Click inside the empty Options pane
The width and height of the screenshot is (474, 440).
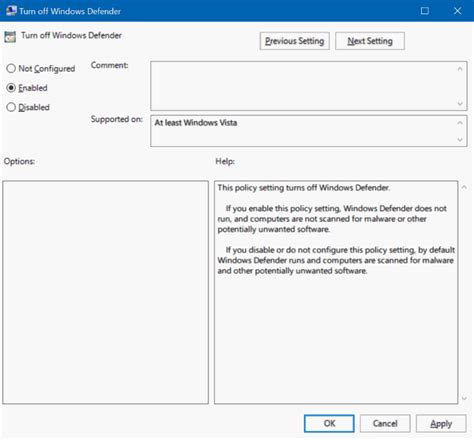[x=106, y=292]
